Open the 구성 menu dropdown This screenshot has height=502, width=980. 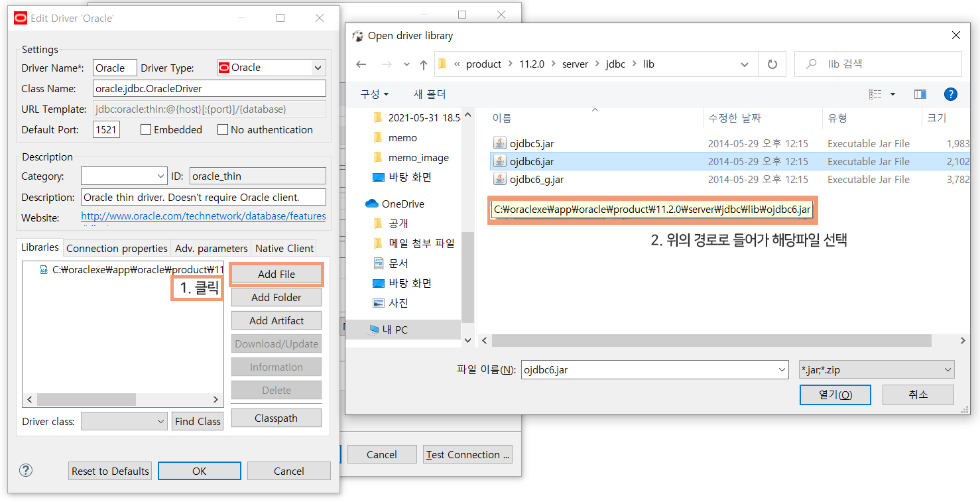tap(375, 94)
